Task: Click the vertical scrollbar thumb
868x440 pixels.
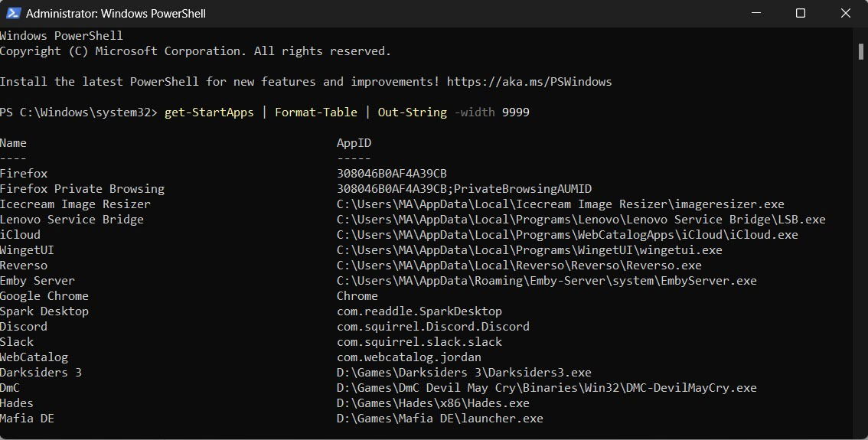Action: (x=861, y=51)
